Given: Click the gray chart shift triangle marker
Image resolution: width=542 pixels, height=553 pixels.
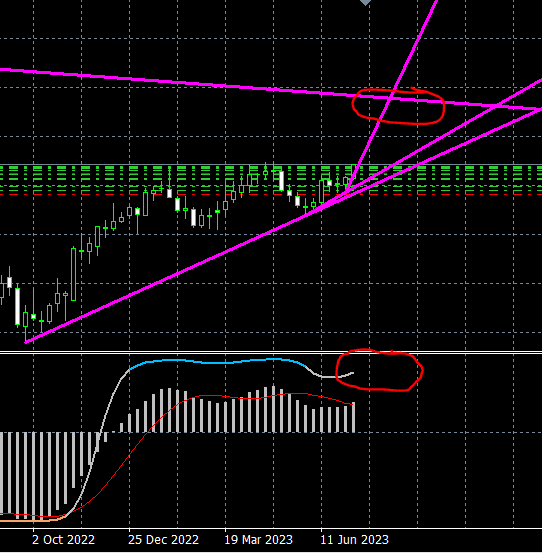Looking at the screenshot, I should point(365,2).
